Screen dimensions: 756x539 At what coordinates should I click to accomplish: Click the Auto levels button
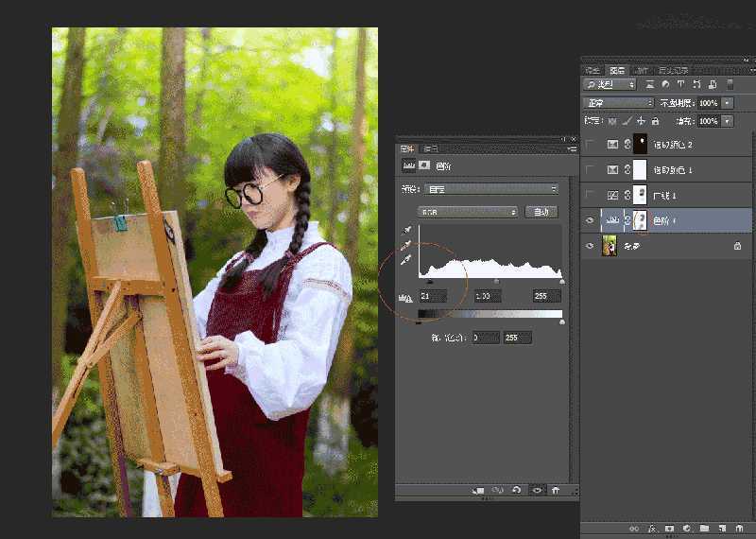pyautogui.click(x=541, y=212)
